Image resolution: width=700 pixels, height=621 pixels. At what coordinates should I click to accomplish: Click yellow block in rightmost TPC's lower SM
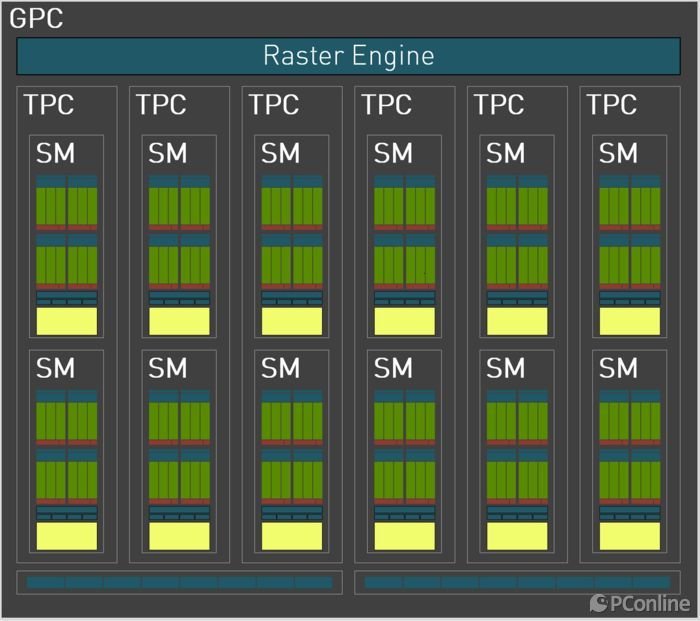pyautogui.click(x=629, y=536)
